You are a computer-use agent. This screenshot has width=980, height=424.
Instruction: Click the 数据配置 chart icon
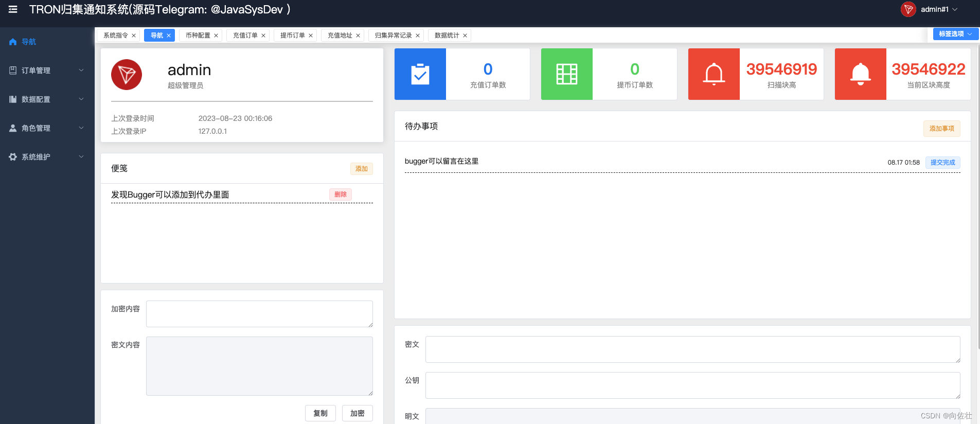point(13,99)
